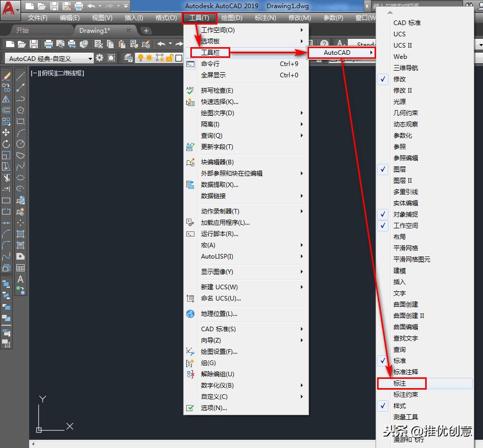Select the Line drawing tool
483x448 pixels.
pyautogui.click(x=20, y=75)
